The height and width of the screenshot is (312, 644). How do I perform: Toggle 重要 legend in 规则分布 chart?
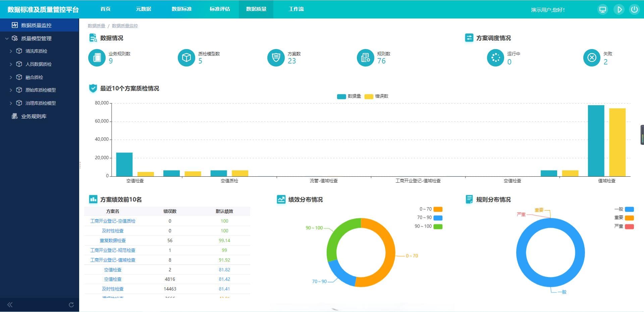click(x=624, y=218)
